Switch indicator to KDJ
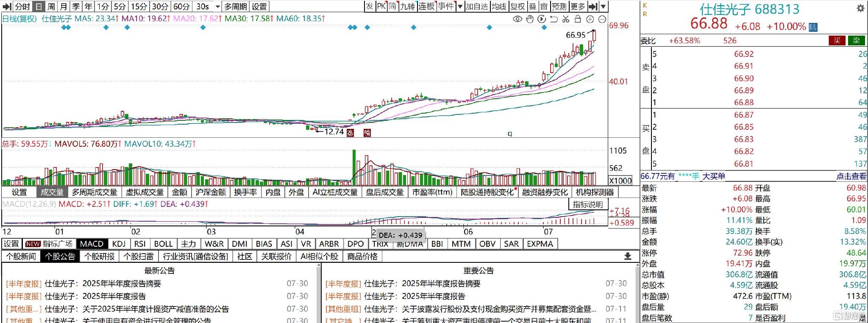Viewport: 868px width, 323px height. point(119,244)
